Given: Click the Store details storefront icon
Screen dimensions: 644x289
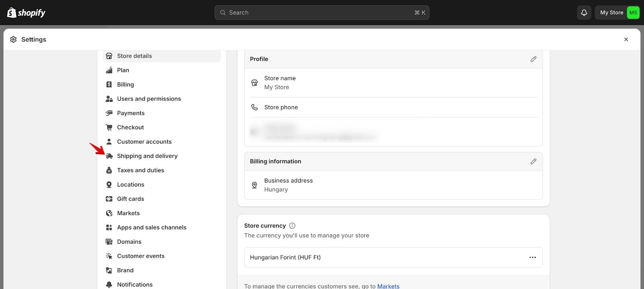Looking at the screenshot, I should pyautogui.click(x=109, y=56).
